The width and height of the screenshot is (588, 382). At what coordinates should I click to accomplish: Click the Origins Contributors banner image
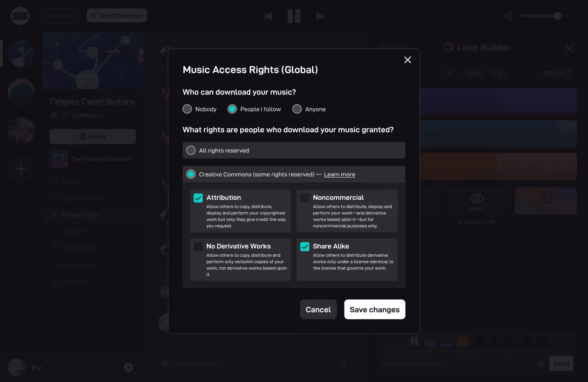pos(93,61)
